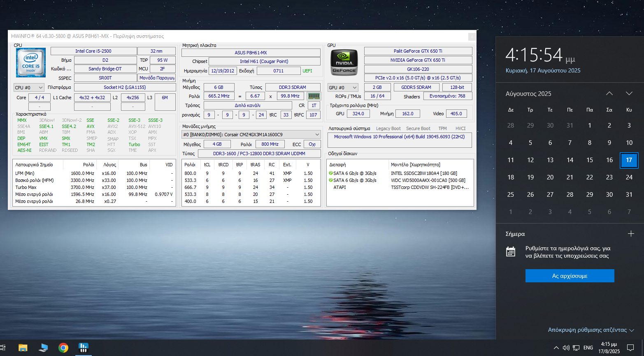Click the network tray icon

(x=576, y=348)
